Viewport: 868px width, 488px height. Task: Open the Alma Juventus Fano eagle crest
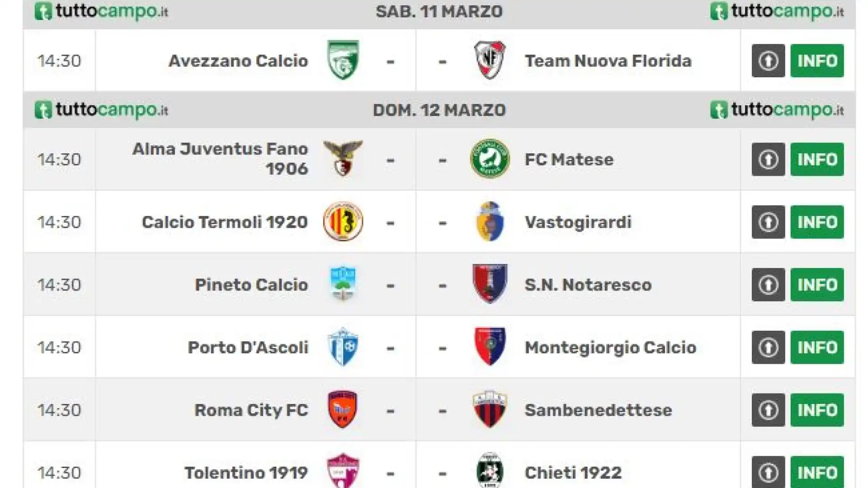(x=343, y=159)
